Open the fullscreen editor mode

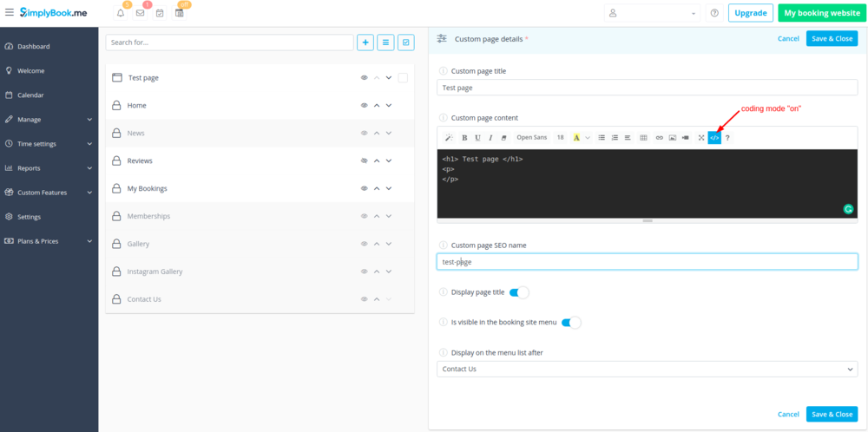coord(701,137)
